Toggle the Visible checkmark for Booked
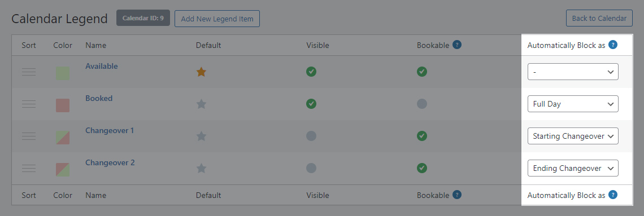The image size is (644, 216). (311, 104)
